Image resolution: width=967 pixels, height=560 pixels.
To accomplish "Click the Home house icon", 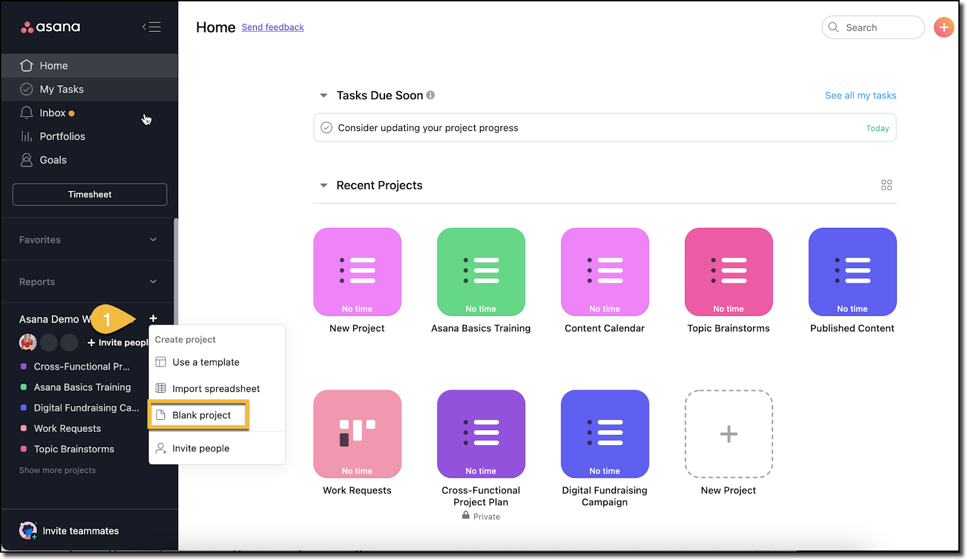I will pos(27,65).
